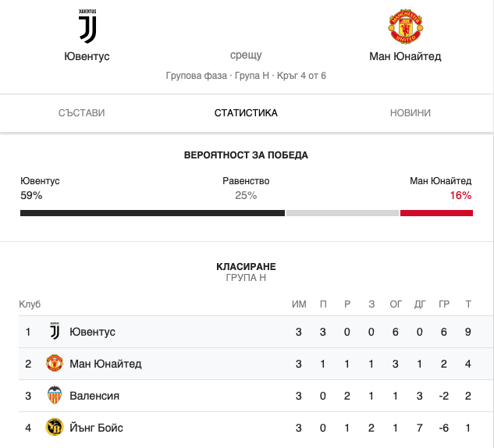
Task: Click the Young Boys crest in standings table
Action: click(55, 427)
